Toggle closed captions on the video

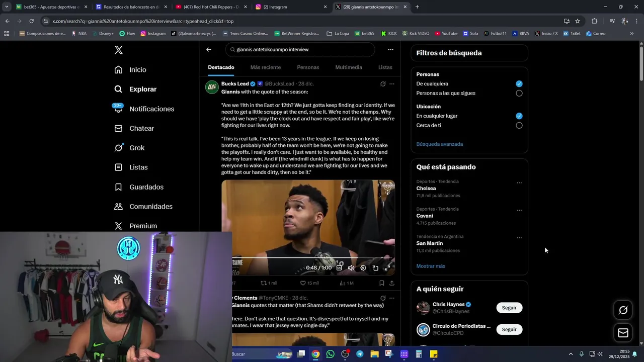[x=339, y=268]
